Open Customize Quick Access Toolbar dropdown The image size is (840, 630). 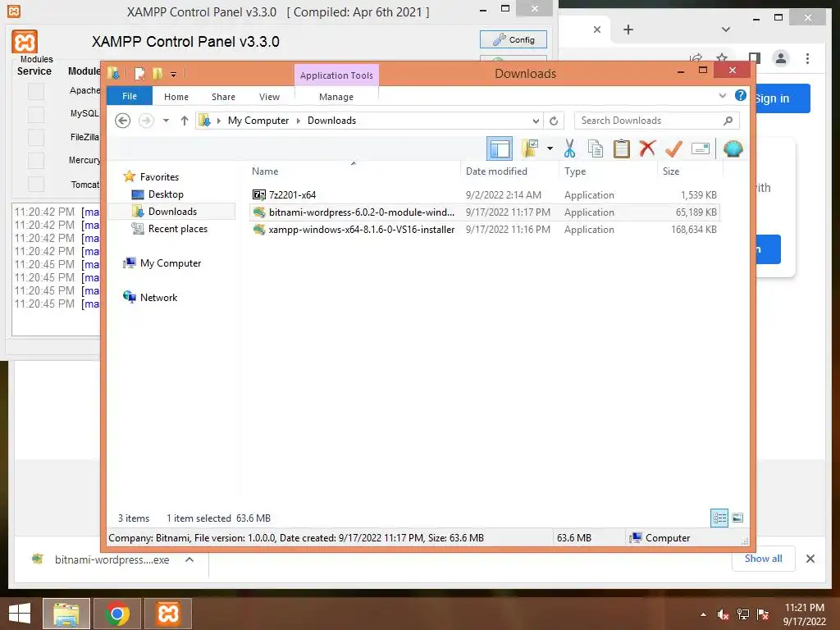tap(174, 74)
